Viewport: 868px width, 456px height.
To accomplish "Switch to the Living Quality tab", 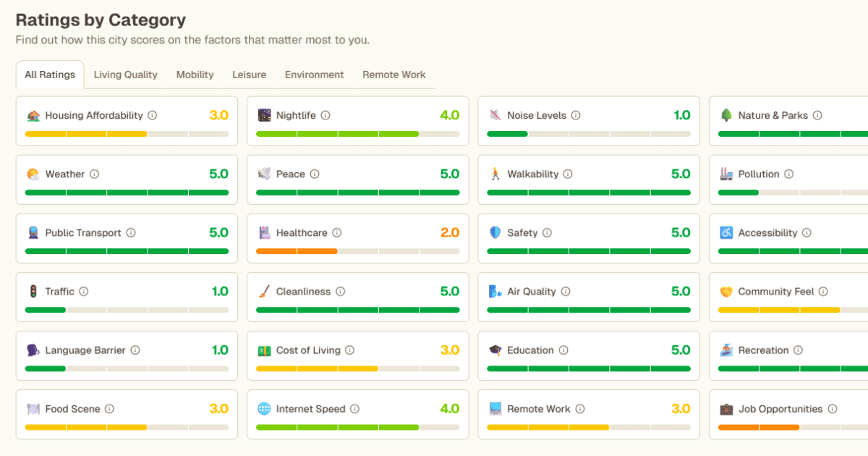I will pos(125,75).
